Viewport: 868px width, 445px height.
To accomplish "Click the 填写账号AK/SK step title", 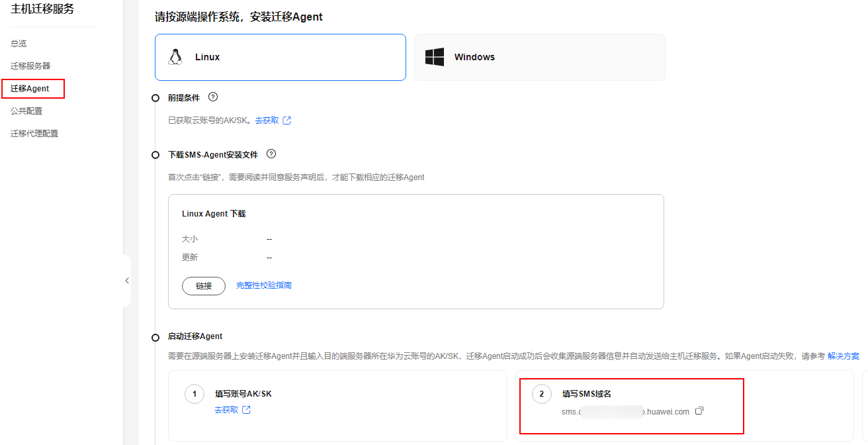I will 243,394.
